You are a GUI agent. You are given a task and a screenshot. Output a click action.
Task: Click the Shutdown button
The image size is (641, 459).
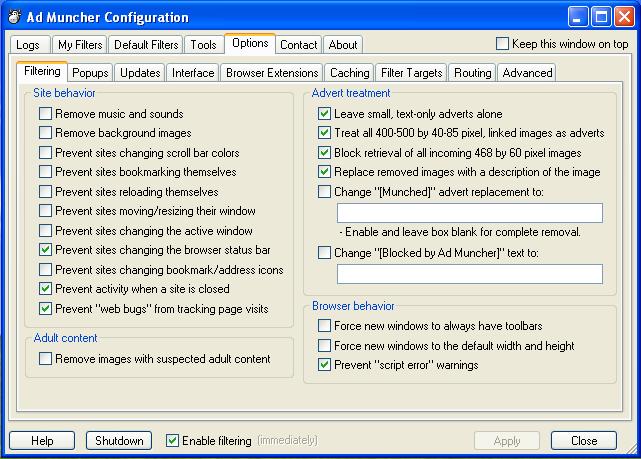coord(119,441)
